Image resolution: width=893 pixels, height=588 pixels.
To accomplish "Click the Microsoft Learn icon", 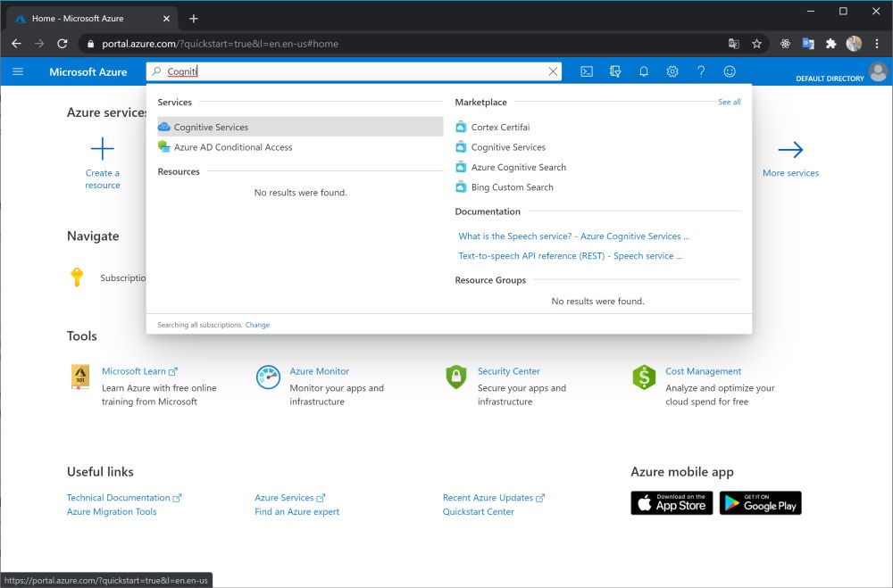I will [x=80, y=377].
